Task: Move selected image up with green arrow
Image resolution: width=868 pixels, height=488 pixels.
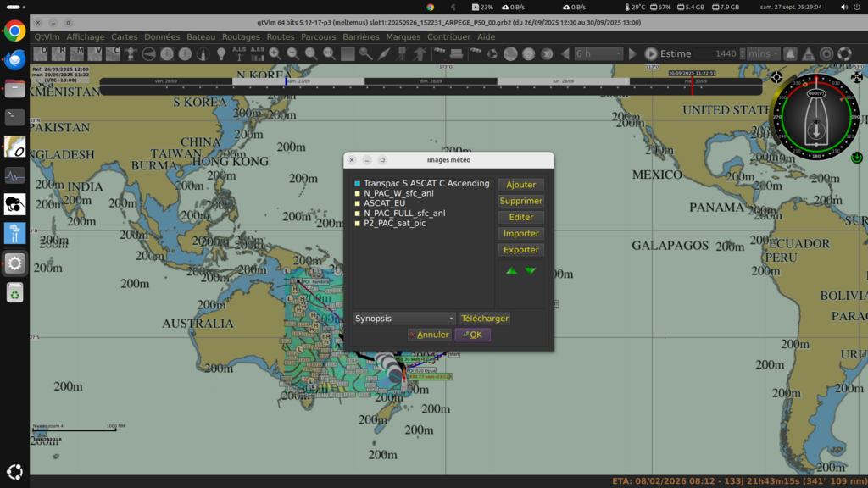Action: point(511,271)
